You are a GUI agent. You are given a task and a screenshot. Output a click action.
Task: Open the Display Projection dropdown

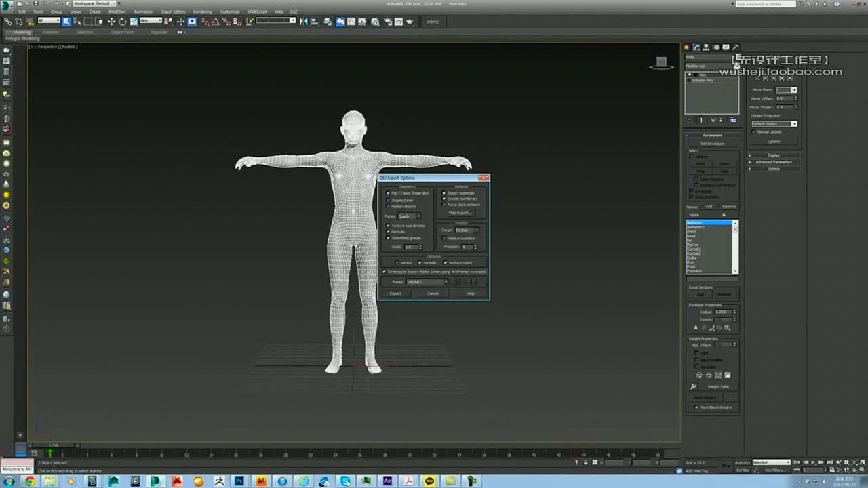tap(774, 124)
